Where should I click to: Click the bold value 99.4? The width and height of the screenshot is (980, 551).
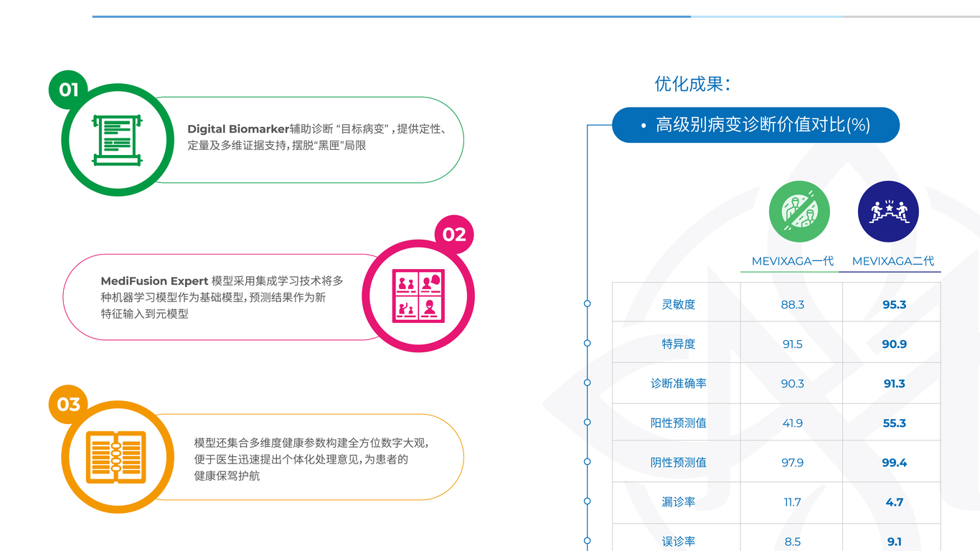pos(894,463)
